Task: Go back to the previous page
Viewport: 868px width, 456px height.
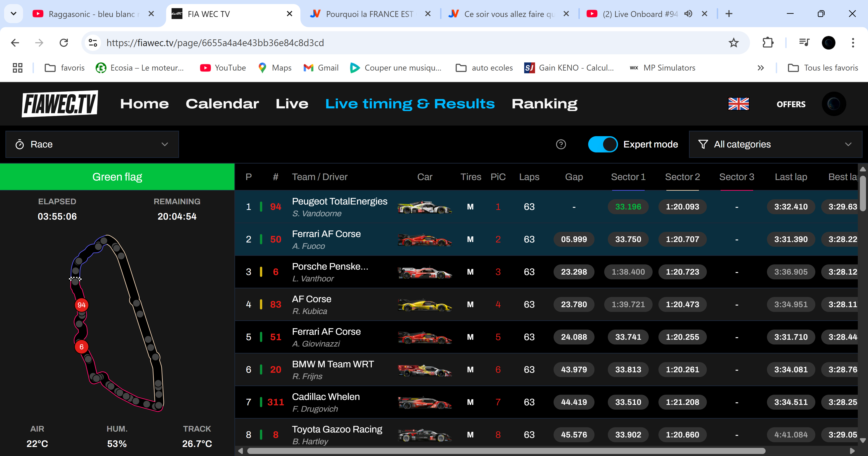Action: 15,43
